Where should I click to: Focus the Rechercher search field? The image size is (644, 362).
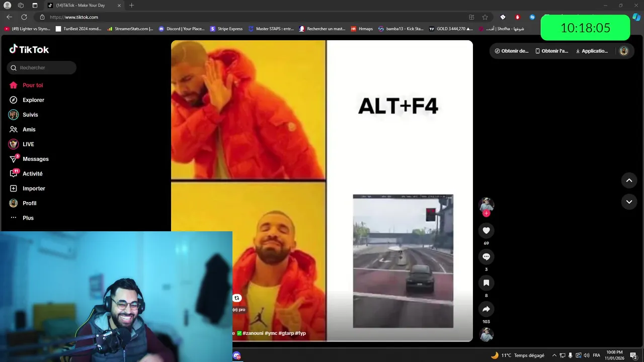pos(42,68)
